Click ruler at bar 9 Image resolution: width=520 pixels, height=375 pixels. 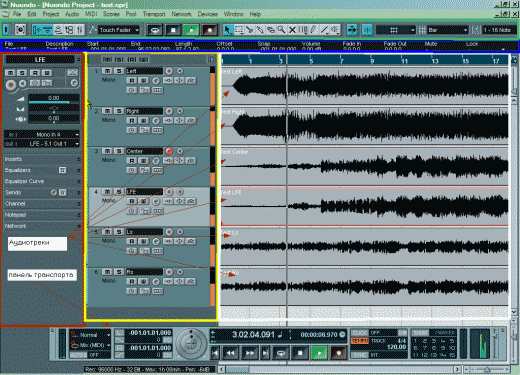pos(372,60)
